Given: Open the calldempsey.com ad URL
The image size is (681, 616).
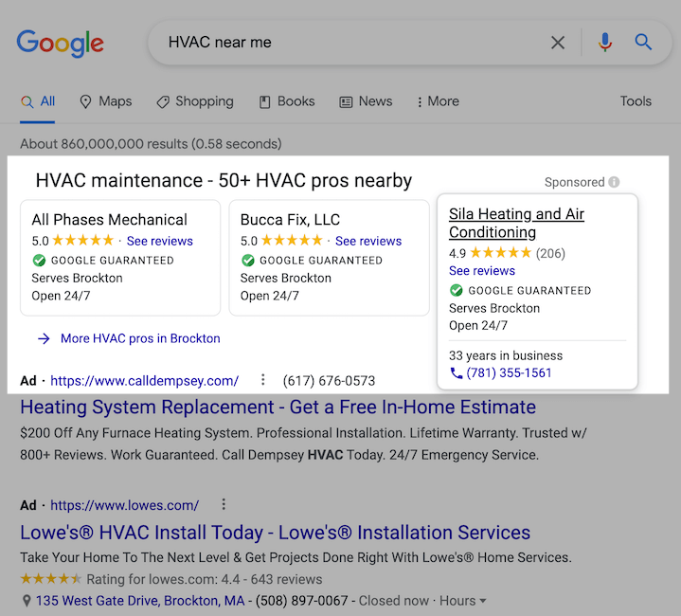Looking at the screenshot, I should click(145, 381).
